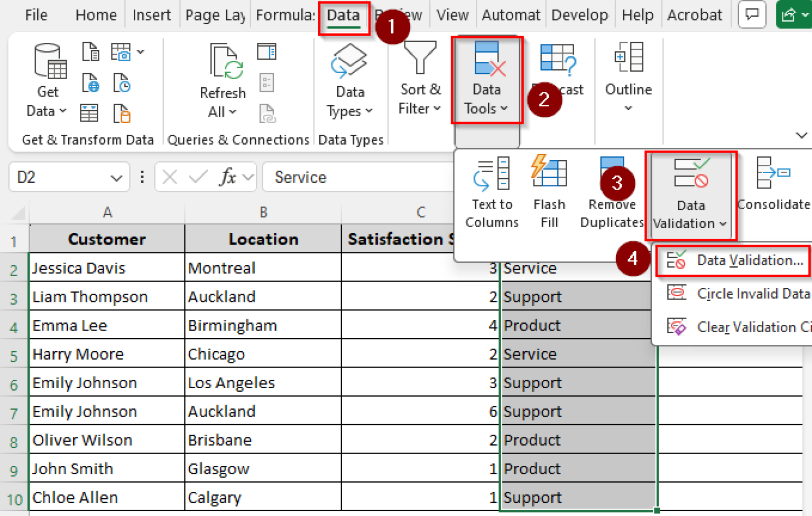Screen dimensions: 812x516
Task: Click Refresh All
Action: (x=223, y=79)
